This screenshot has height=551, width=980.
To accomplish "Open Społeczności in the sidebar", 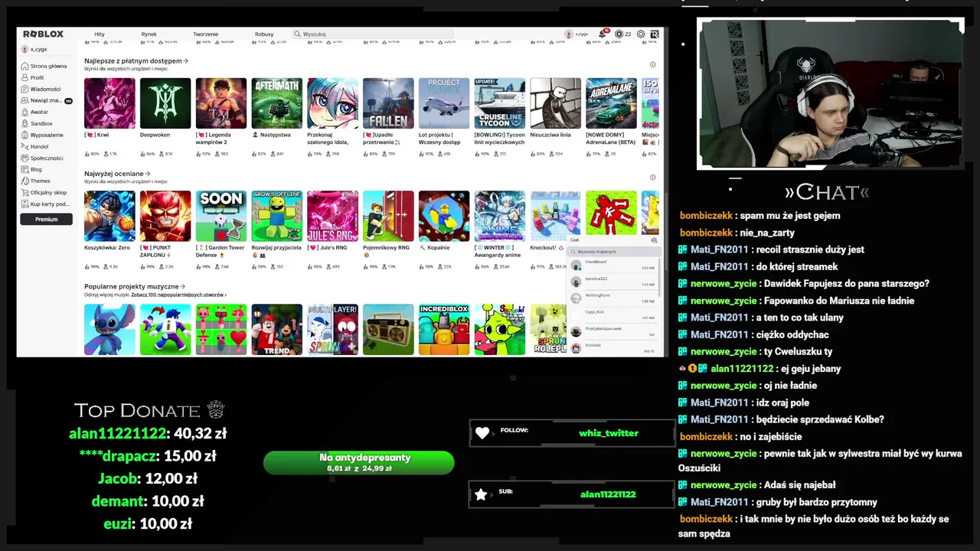I will (42, 158).
